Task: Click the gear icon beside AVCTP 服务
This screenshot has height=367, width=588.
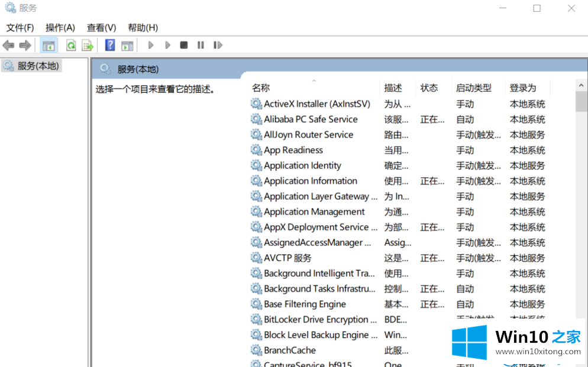Action: (x=256, y=258)
